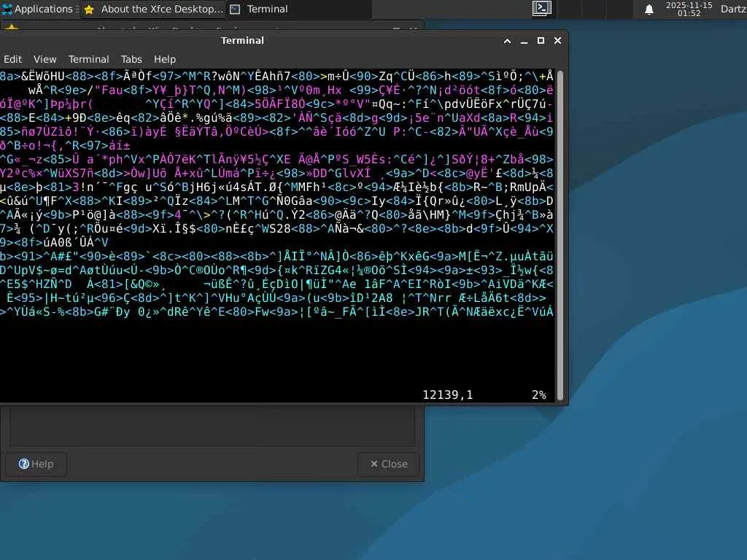Open the Dartz user menu in the panel
This screenshot has width=747, height=560.
[x=733, y=9]
